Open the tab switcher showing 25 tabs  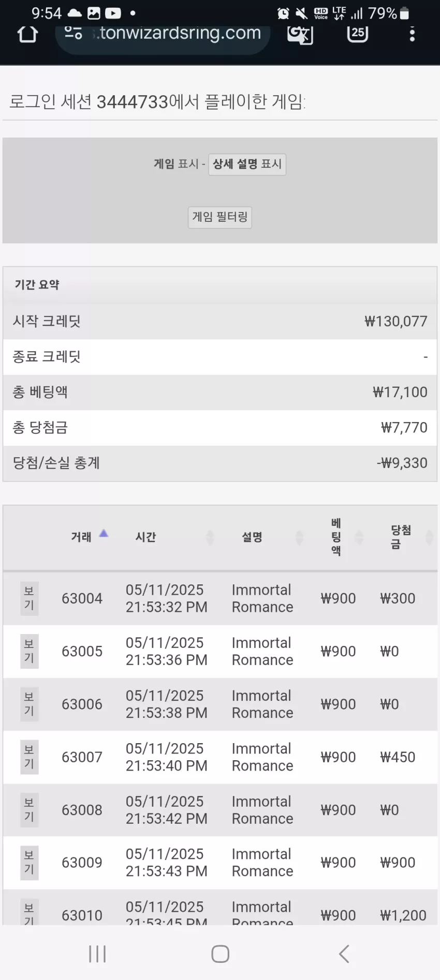(x=357, y=33)
